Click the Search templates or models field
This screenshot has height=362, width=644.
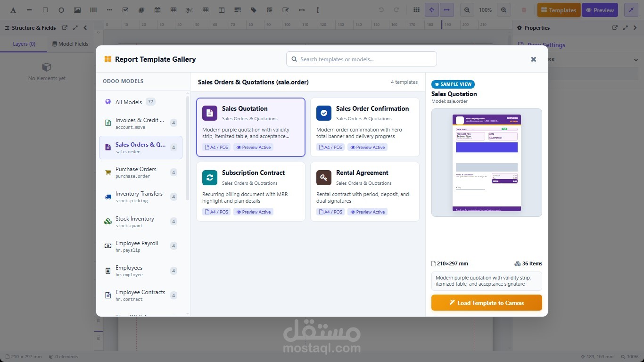tap(362, 59)
